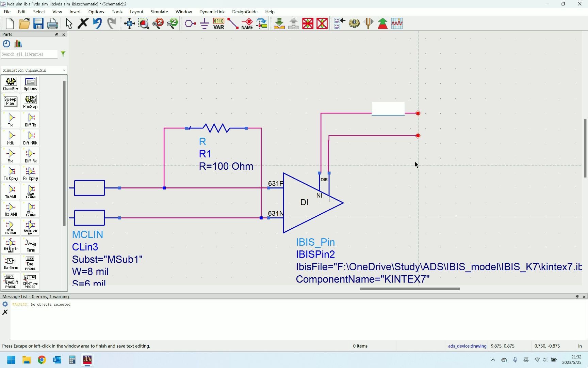Screen dimensions: 588x368
Task: Pick the Eye PROBE component
Action: pyautogui.click(x=30, y=263)
